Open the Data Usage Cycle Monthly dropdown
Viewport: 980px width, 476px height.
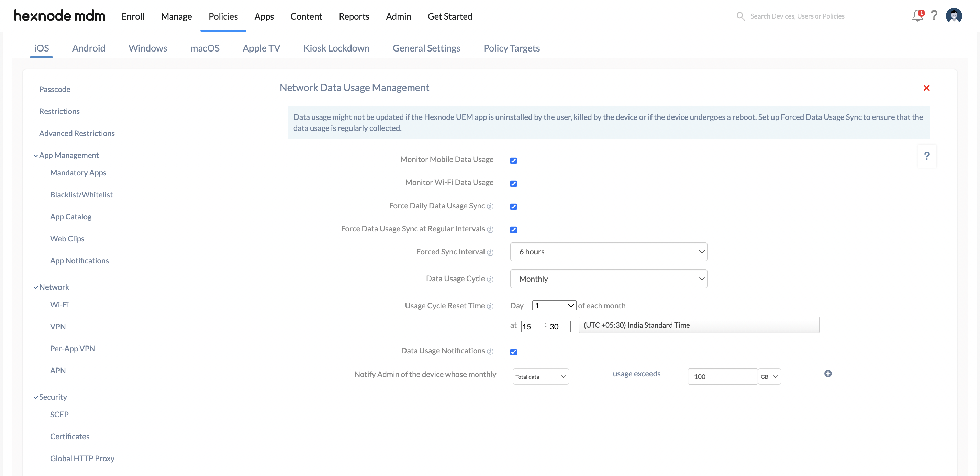pos(608,279)
